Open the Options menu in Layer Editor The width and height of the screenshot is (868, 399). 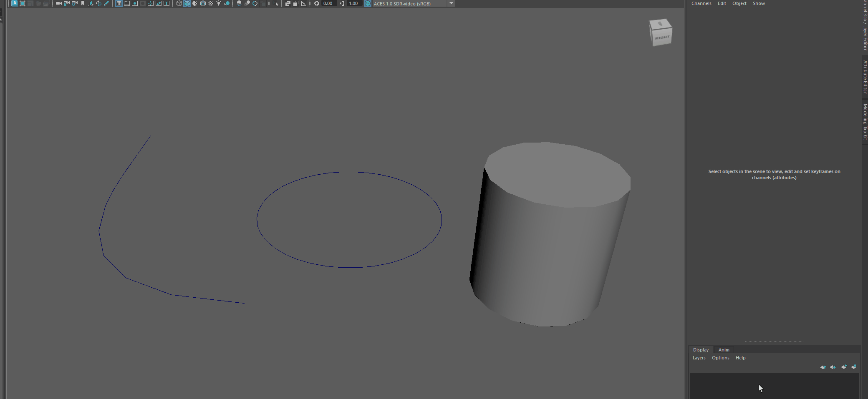point(720,358)
